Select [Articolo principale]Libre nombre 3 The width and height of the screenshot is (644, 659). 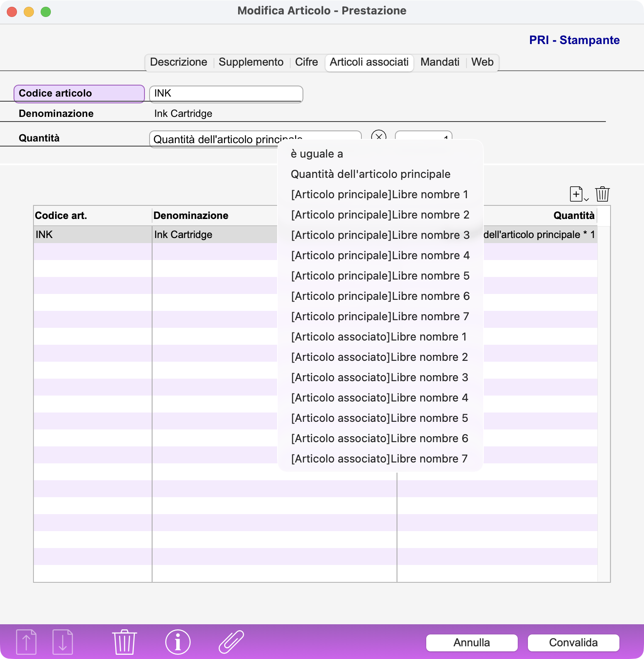[380, 235]
